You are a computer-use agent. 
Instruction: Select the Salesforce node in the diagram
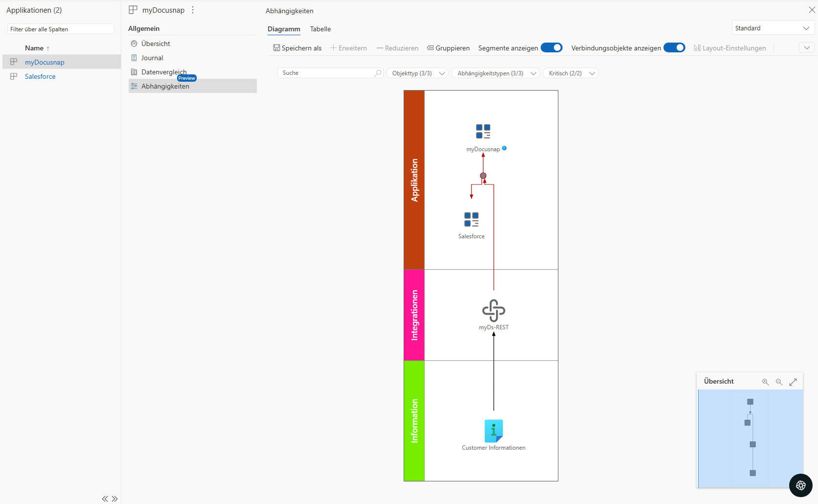point(471,220)
